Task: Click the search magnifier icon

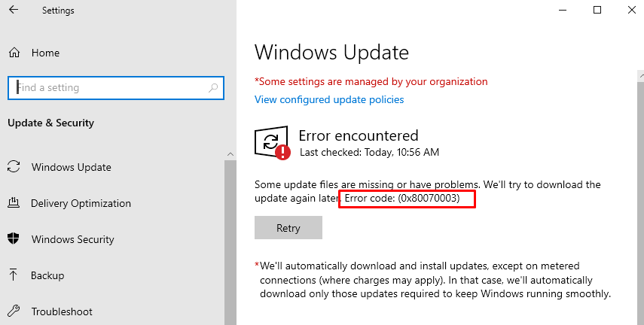Action: pyautogui.click(x=213, y=88)
